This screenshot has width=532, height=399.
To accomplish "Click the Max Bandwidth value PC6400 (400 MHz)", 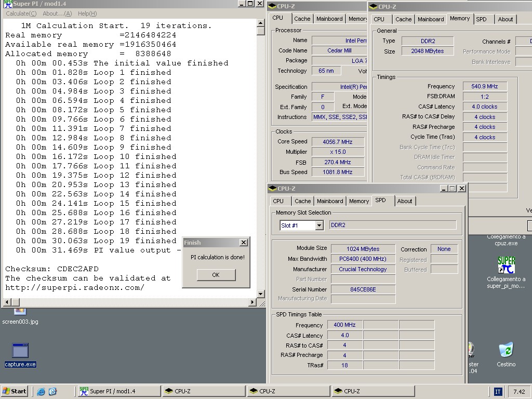I will click(x=363, y=259).
